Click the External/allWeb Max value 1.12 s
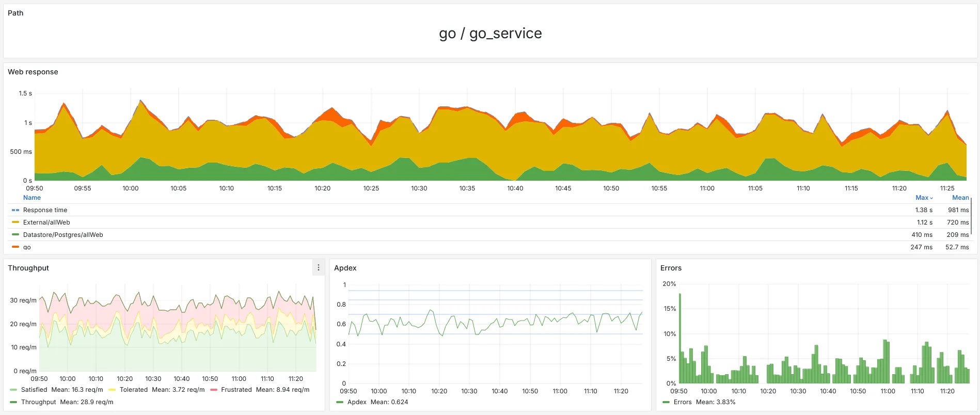 pos(925,222)
